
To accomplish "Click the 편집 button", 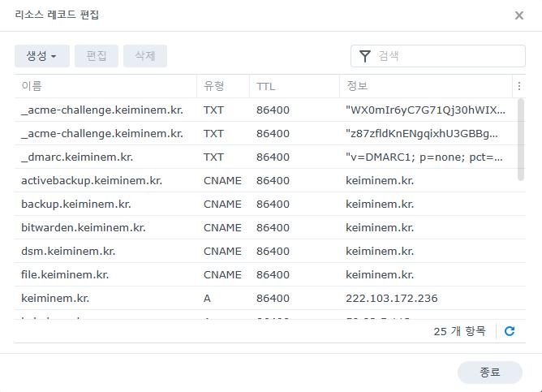I will click(97, 56).
